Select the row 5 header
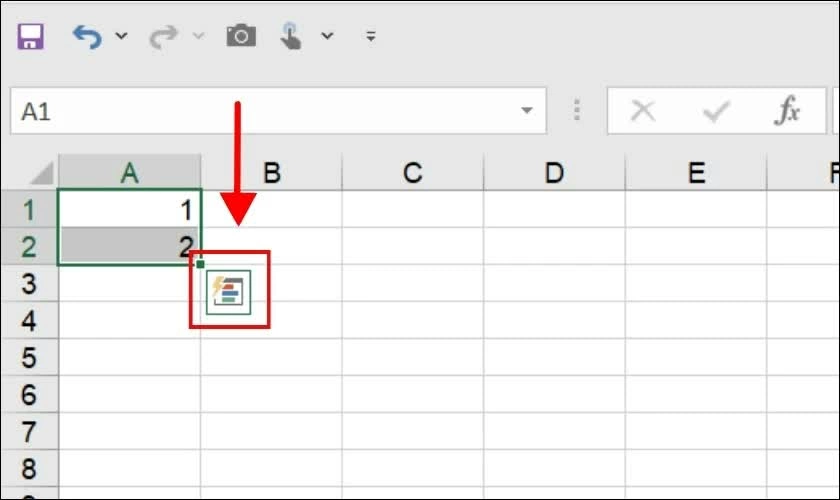The height and width of the screenshot is (500, 840). (x=29, y=357)
